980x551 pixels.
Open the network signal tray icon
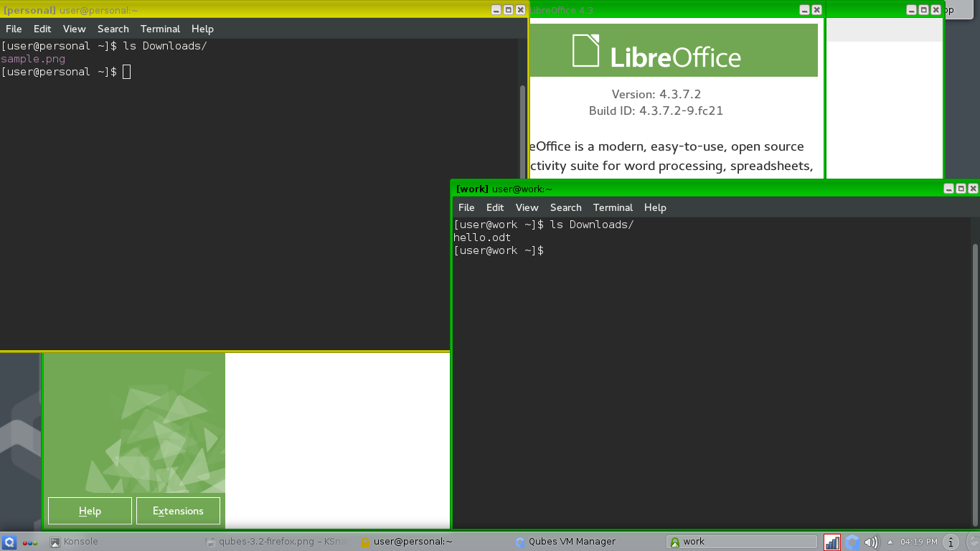point(832,542)
